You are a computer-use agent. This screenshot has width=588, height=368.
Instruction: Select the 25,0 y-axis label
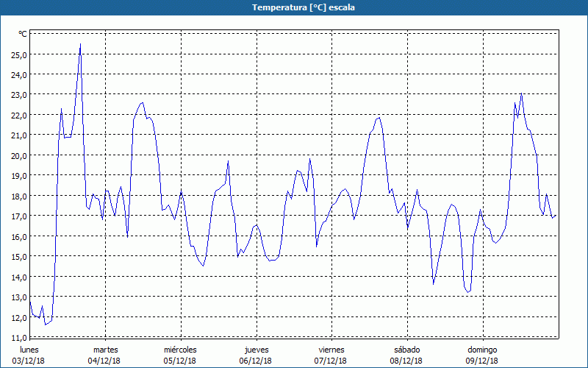click(x=19, y=54)
